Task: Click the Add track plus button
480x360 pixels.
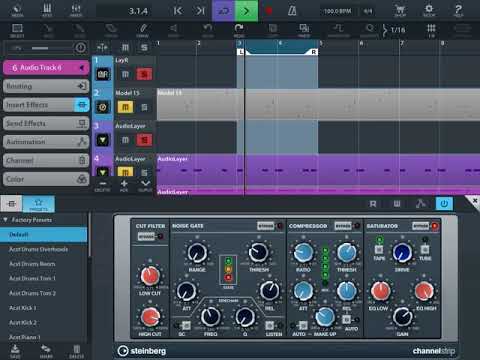Action: coord(124,185)
